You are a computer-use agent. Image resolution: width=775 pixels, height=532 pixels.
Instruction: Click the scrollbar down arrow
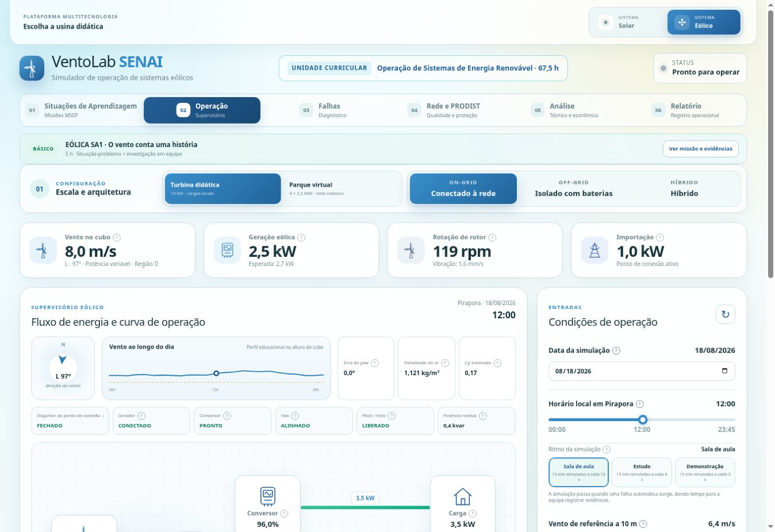tap(770, 527)
